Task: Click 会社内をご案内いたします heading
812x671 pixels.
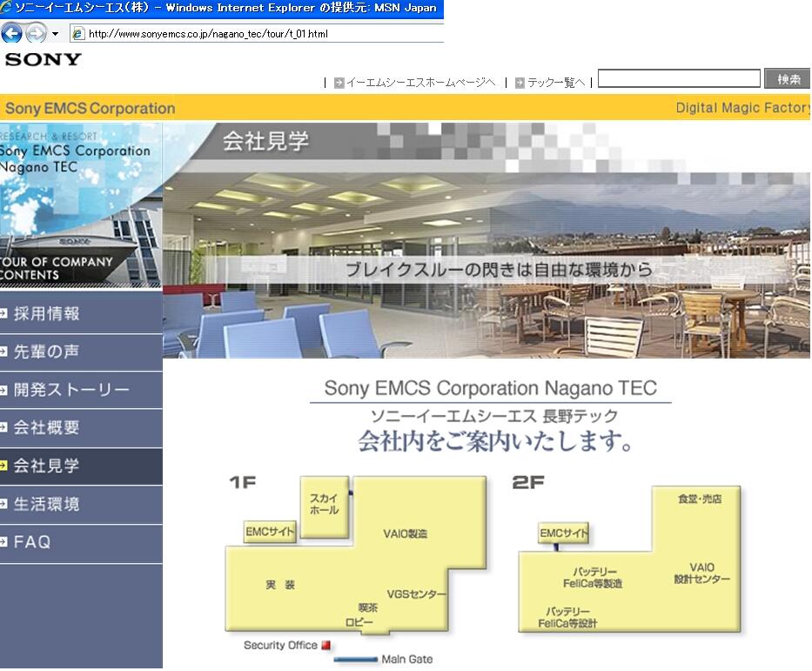Action: [495, 441]
